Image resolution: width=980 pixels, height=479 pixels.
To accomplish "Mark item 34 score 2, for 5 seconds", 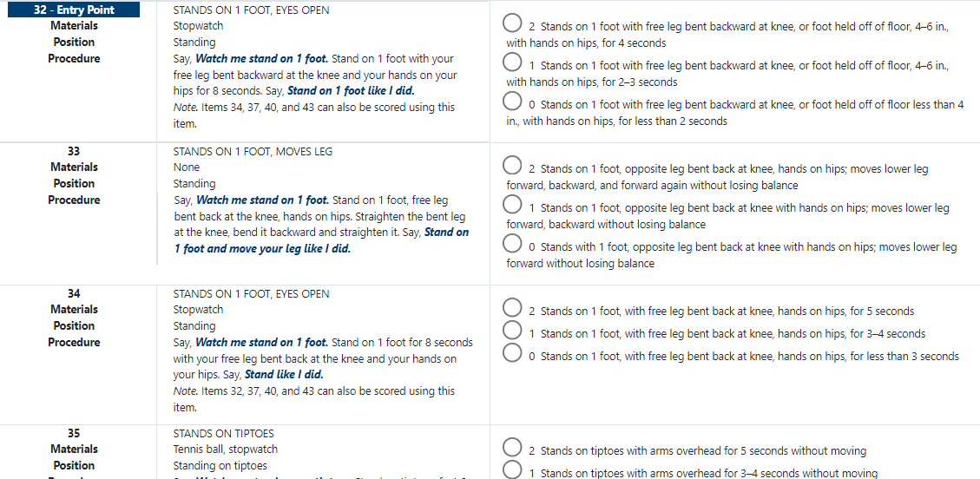I will pos(513,309).
